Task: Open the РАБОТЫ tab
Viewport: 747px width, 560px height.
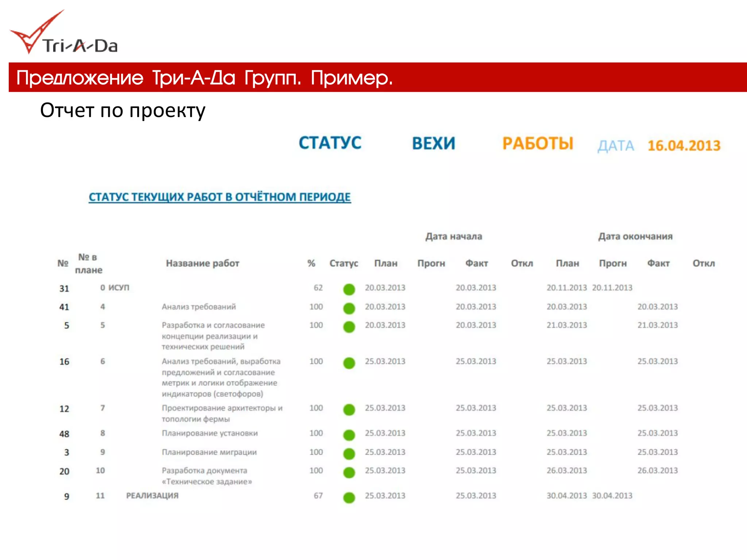Action: point(538,143)
